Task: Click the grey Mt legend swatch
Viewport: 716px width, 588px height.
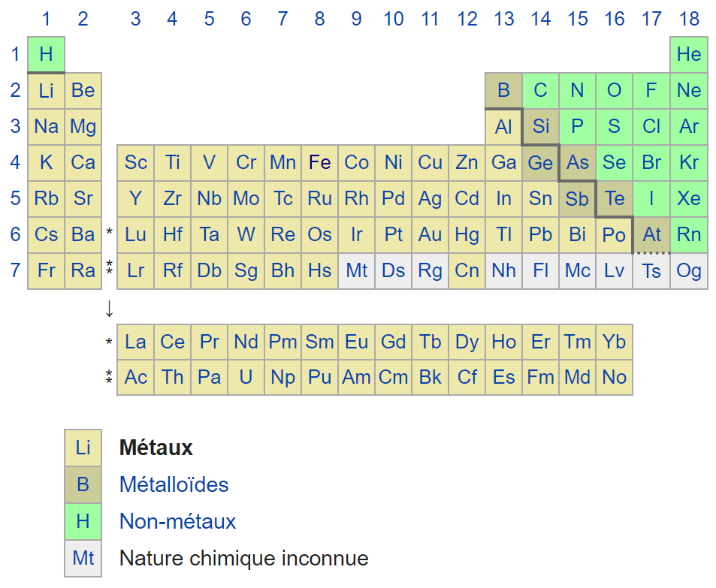Action: coord(83,558)
